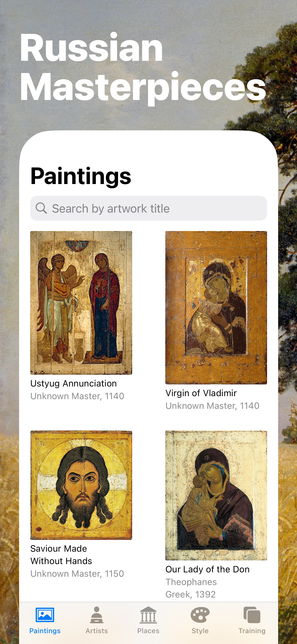Open the Virgin of Vladimir icon image
Screen dimensions: 297x644
point(216,307)
